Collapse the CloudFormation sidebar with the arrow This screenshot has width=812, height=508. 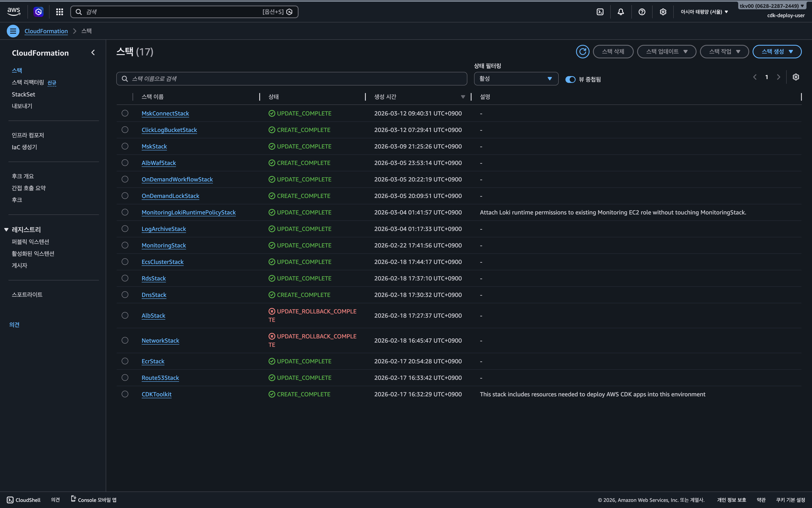point(93,53)
